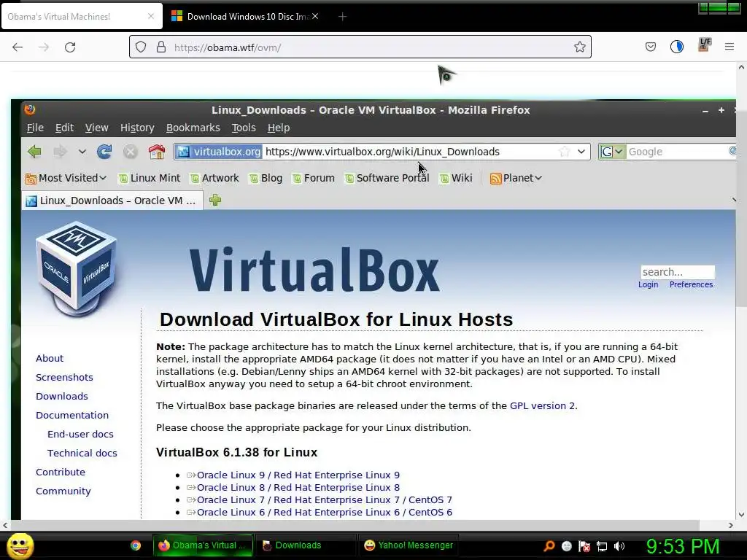Open the History menu in inner Firefox
The height and width of the screenshot is (560, 747).
[x=137, y=128]
